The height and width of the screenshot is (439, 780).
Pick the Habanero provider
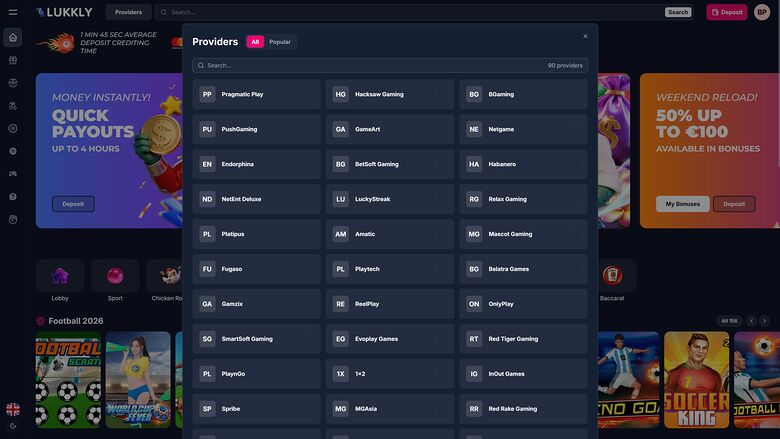tap(523, 164)
